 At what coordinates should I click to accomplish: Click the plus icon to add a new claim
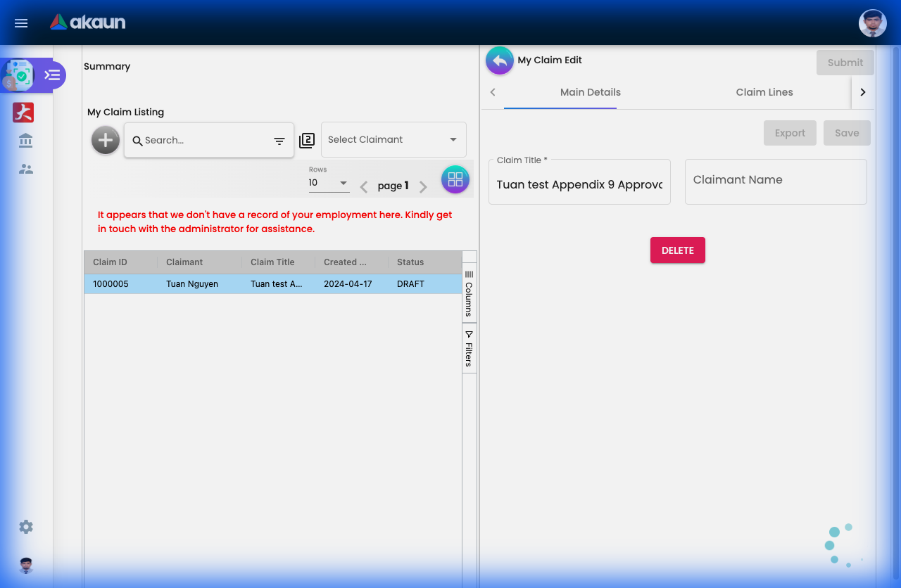pyautogui.click(x=105, y=140)
